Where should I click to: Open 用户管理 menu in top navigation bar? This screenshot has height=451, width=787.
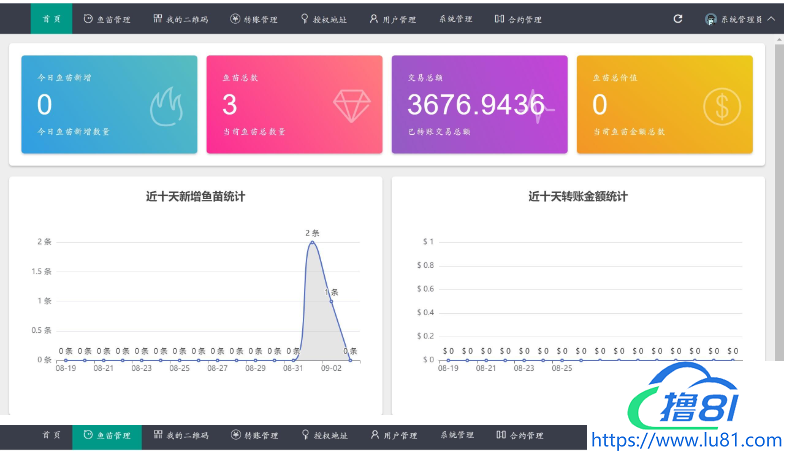click(x=391, y=19)
